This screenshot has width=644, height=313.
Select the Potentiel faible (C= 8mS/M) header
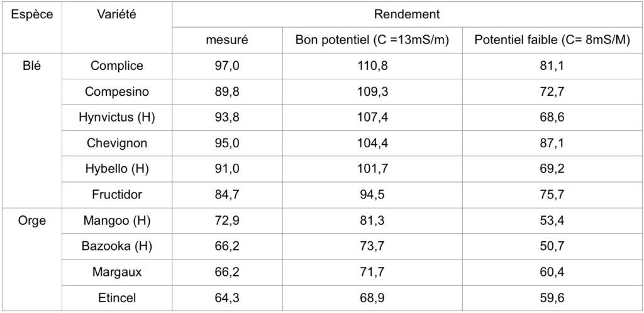click(x=552, y=40)
